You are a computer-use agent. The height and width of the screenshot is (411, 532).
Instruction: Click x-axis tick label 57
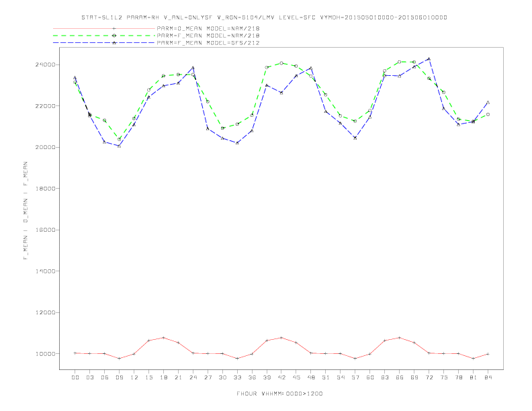tap(355, 377)
